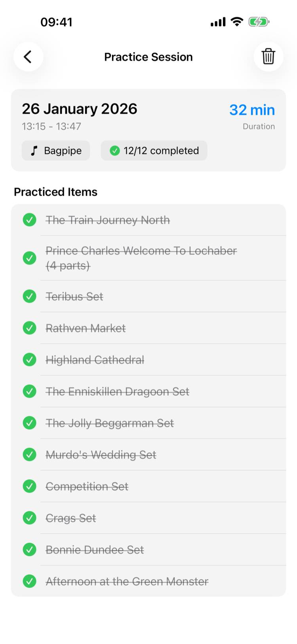
Task: Delete session with the trash icon
Action: pyautogui.click(x=268, y=57)
